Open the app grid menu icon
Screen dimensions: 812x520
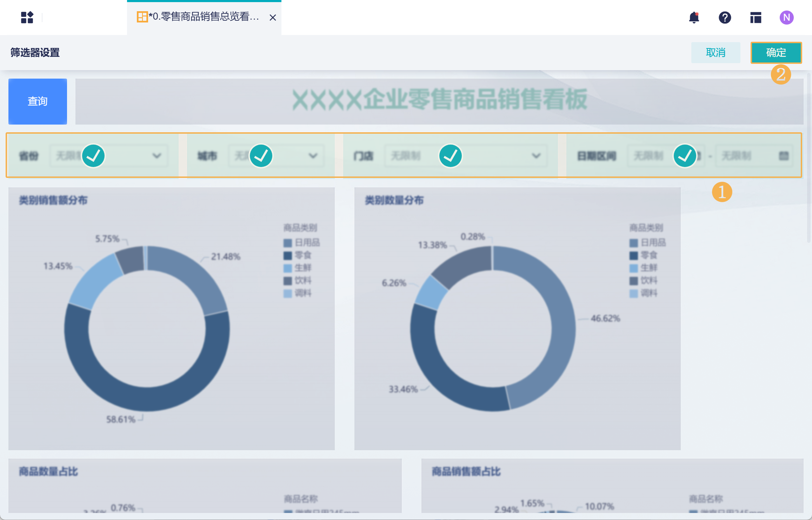(27, 17)
